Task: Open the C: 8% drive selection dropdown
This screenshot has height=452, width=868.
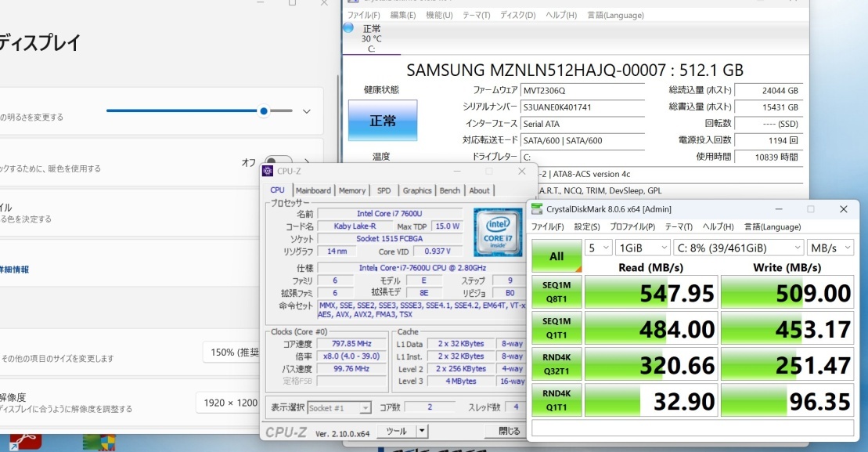Action: (739, 248)
